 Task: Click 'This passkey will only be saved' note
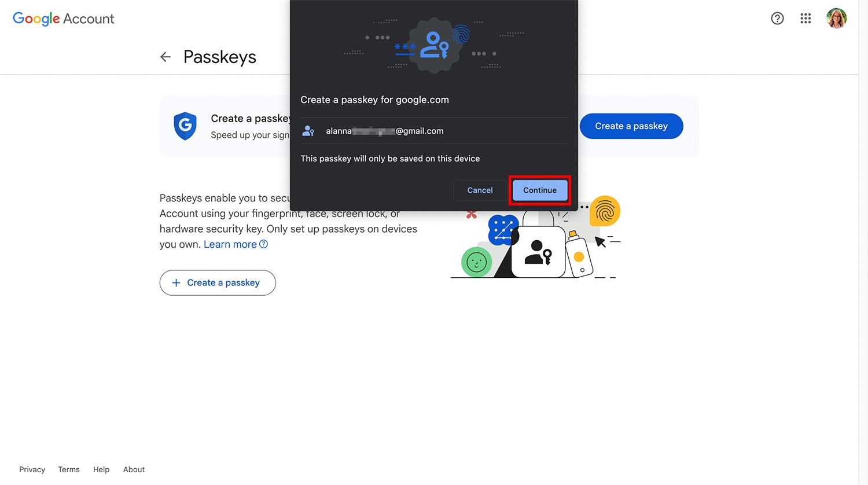pos(390,159)
